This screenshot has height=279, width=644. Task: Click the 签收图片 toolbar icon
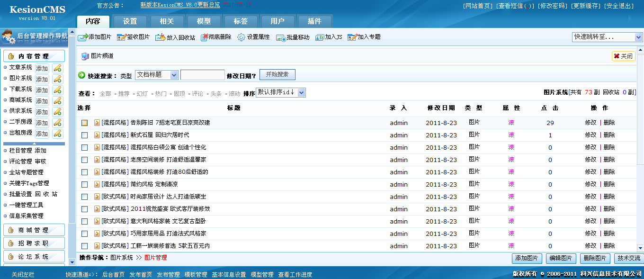(121, 37)
